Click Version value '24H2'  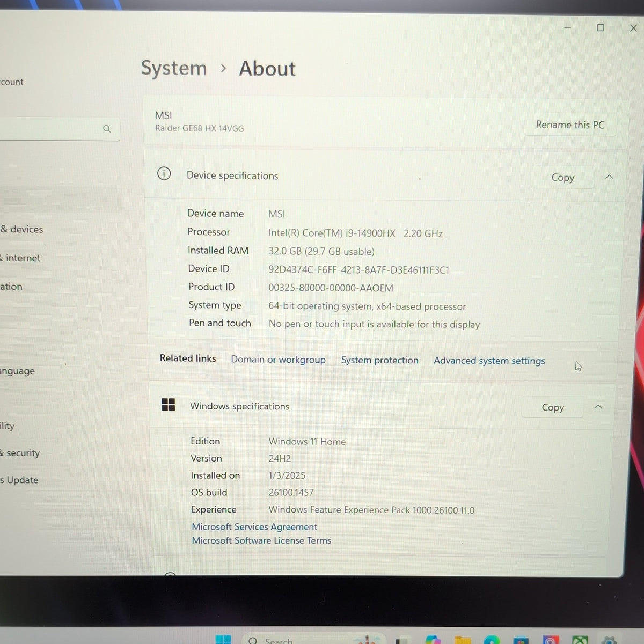(280, 458)
